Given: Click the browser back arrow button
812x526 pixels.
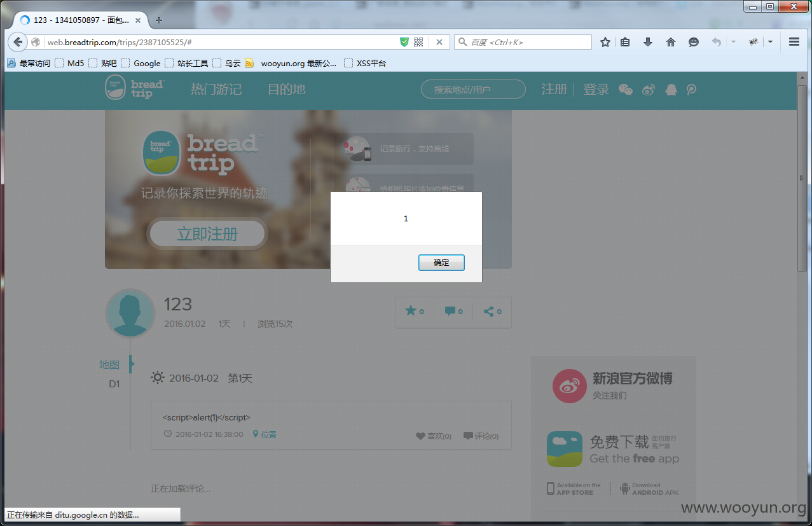Looking at the screenshot, I should click(x=18, y=42).
